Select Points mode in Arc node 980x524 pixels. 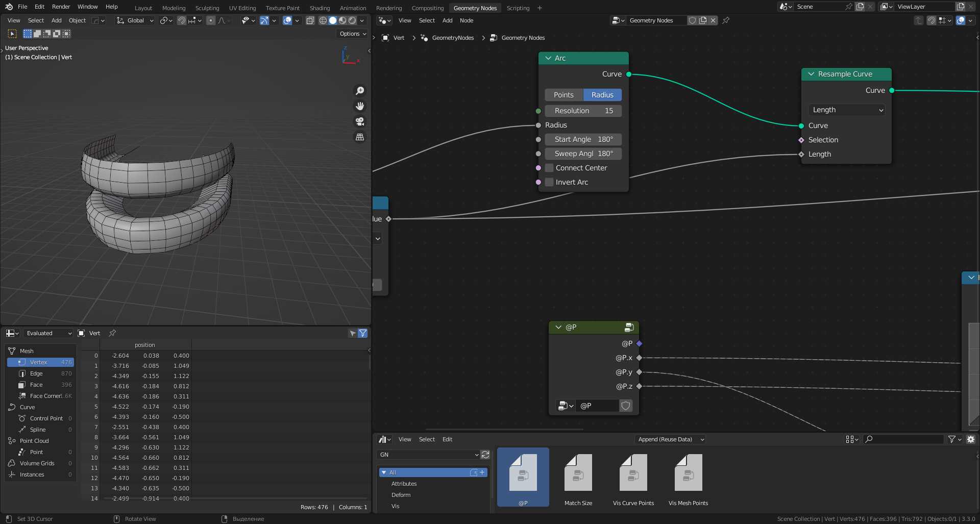tap(563, 95)
